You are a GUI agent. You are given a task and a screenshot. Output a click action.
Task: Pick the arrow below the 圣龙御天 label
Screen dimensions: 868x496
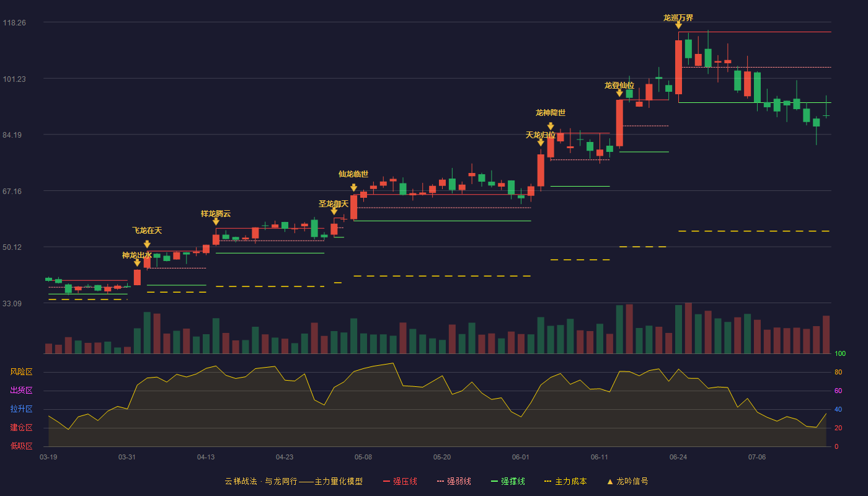pos(334,211)
